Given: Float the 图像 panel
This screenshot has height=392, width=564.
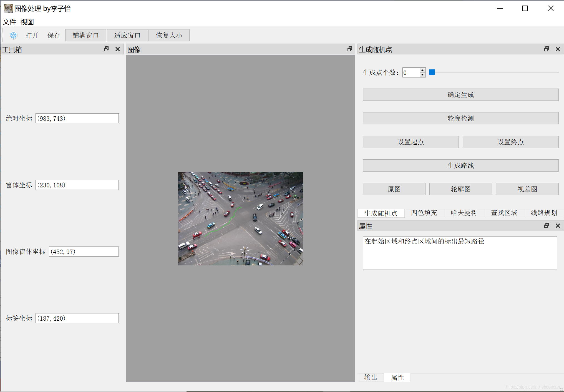Looking at the screenshot, I should pos(350,49).
